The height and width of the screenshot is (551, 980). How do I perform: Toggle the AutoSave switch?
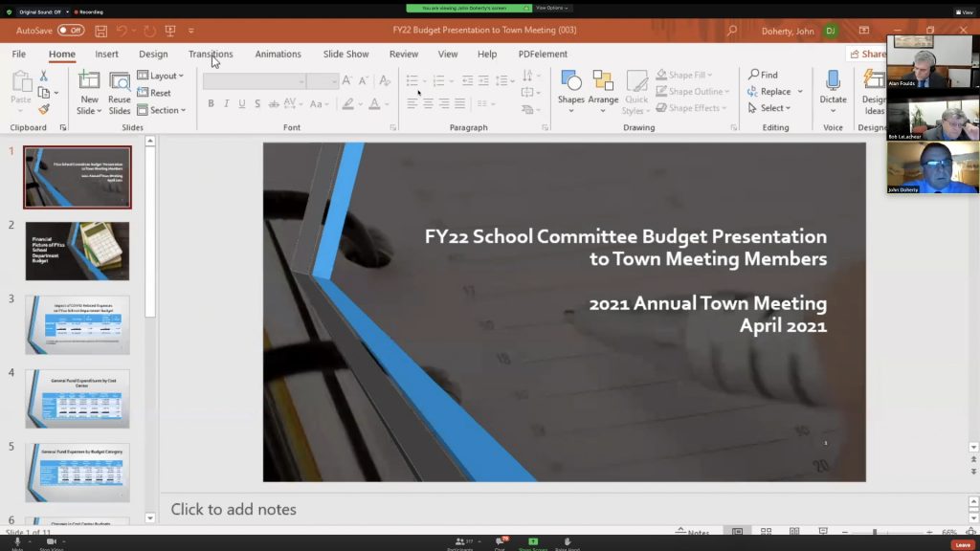pos(71,30)
